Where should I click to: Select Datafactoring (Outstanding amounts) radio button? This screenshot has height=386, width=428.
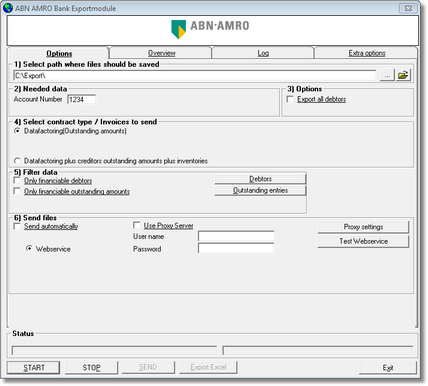click(x=17, y=131)
